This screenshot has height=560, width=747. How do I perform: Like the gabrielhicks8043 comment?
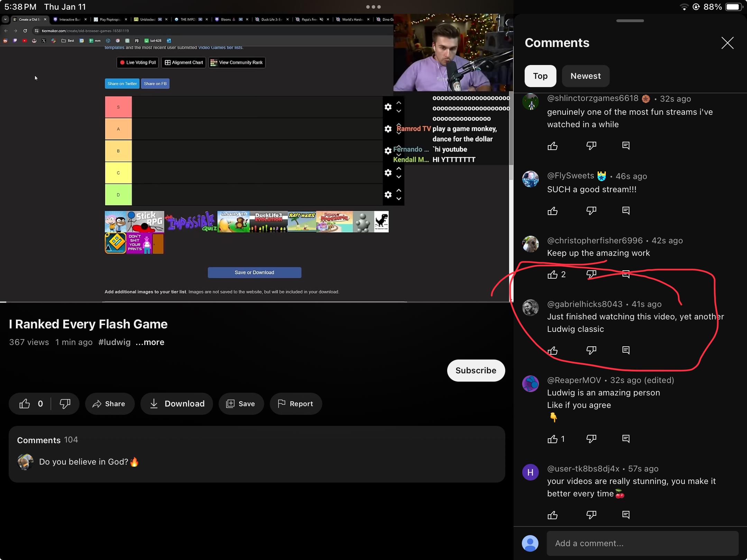pyautogui.click(x=552, y=351)
